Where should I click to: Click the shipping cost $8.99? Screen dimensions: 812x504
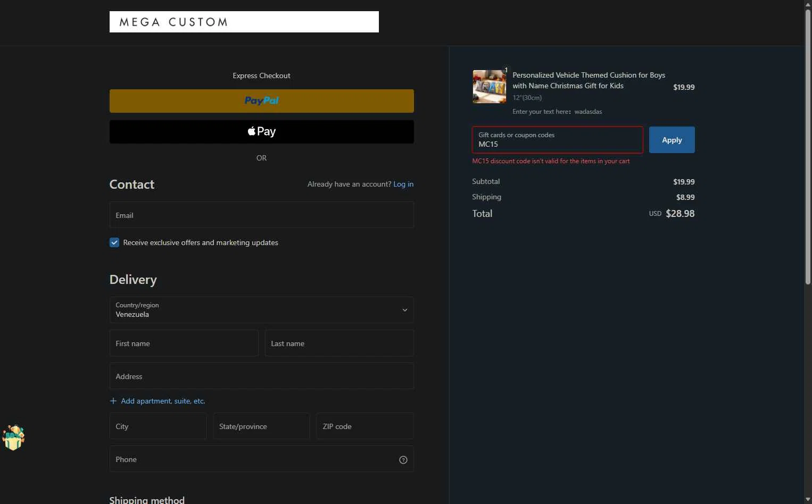coord(685,197)
